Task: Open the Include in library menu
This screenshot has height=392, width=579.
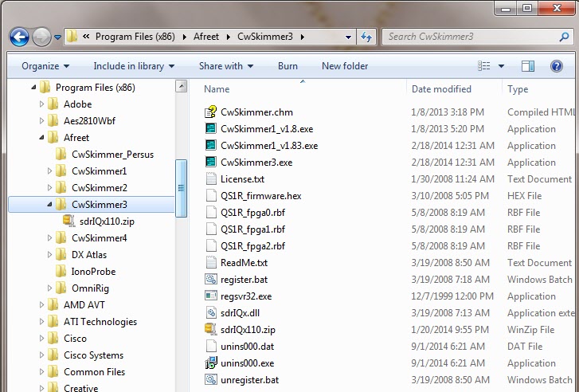Action: pos(134,66)
